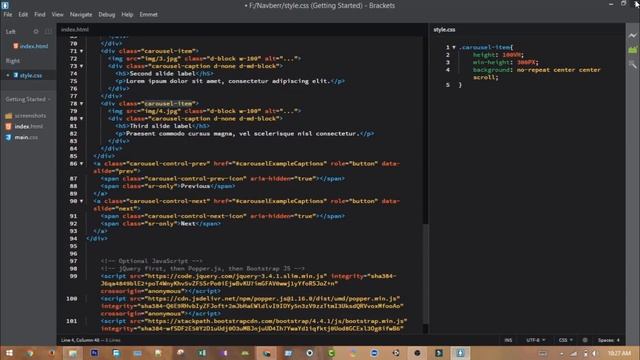Click the 'Right' pane label in sidebar
Image resolution: width=640 pixels, height=360 pixels.
[12, 61]
